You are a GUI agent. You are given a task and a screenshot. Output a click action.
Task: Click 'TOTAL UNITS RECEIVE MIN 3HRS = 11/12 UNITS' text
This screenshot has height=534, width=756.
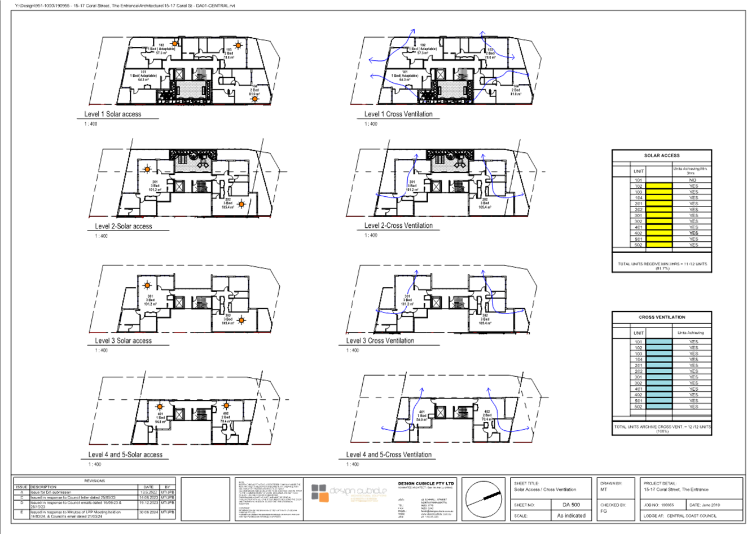tap(662, 264)
